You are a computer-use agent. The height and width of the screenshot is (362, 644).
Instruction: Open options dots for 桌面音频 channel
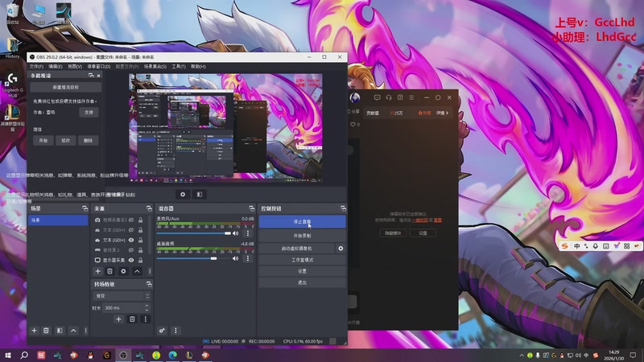tap(248, 258)
